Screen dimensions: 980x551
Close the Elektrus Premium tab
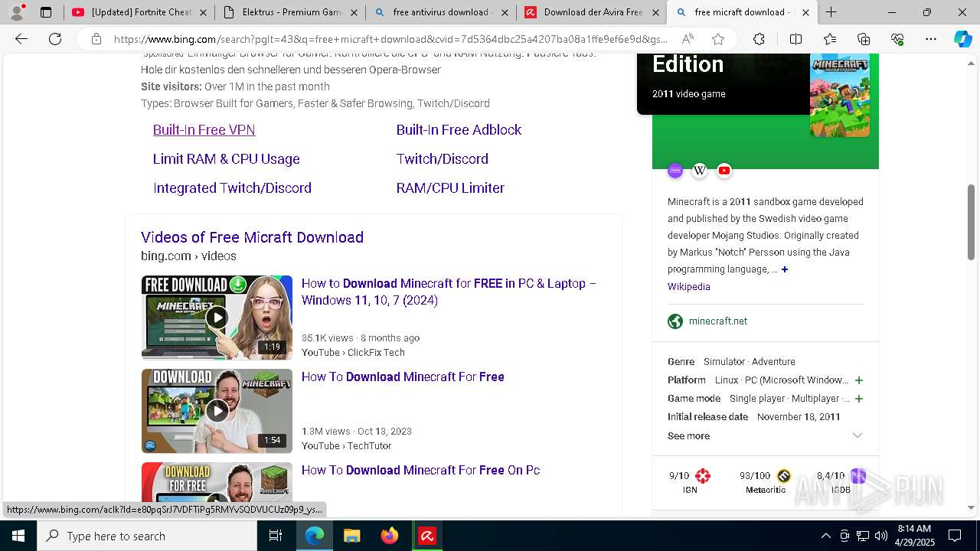(354, 12)
